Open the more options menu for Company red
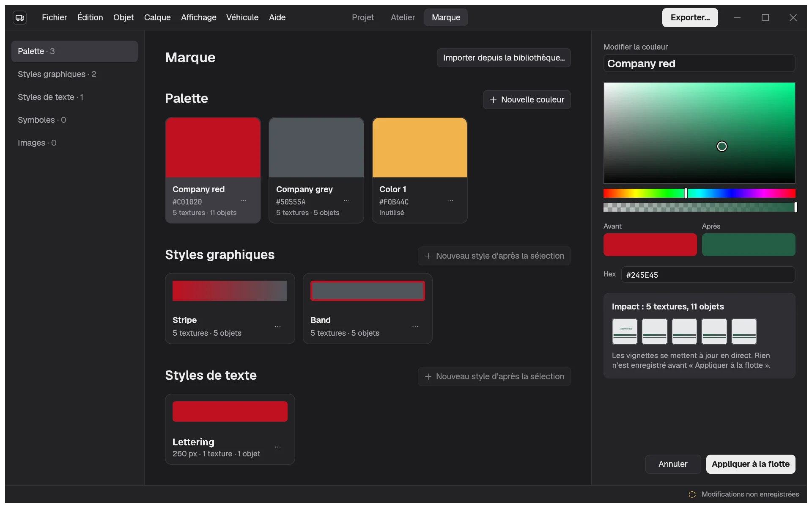812x508 pixels. [x=244, y=201]
